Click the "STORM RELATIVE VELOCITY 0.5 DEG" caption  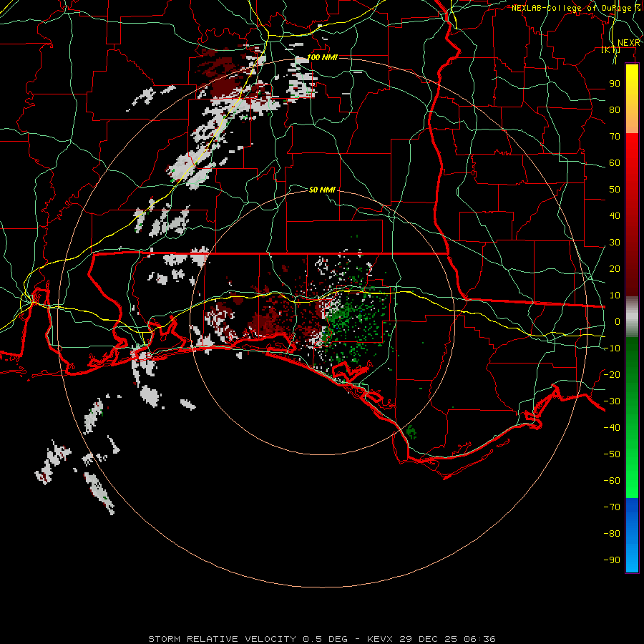(x=248, y=639)
